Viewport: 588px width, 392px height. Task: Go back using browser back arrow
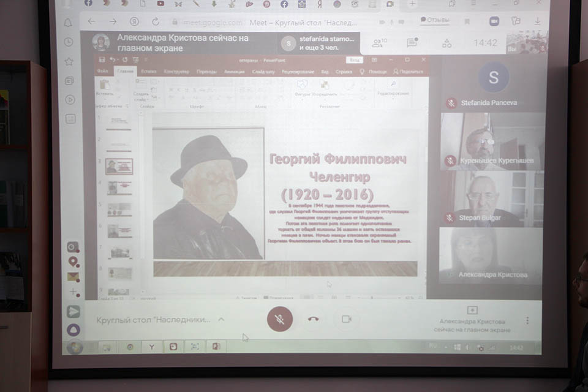(x=92, y=21)
